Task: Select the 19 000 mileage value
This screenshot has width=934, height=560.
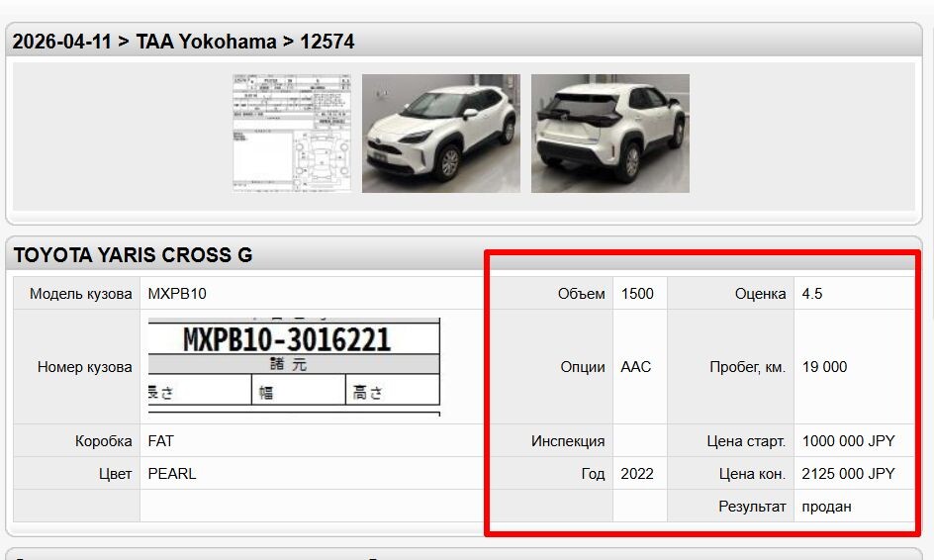Action: click(x=824, y=367)
